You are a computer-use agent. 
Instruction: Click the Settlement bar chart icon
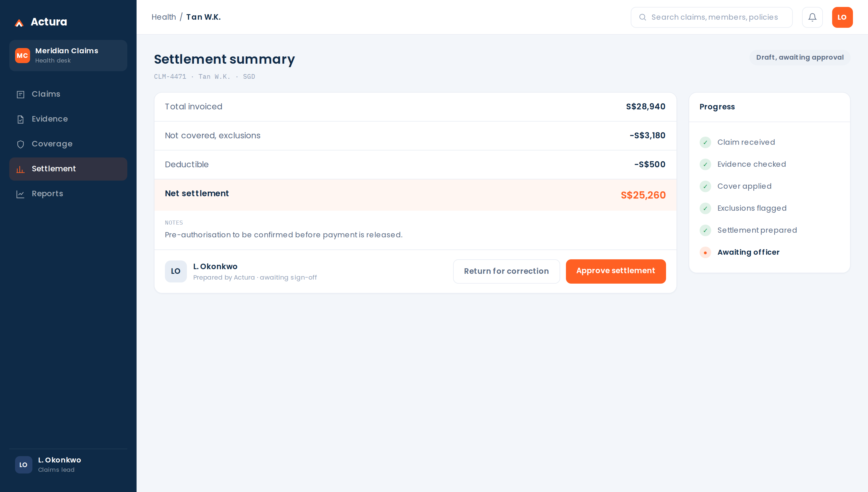tap(21, 169)
